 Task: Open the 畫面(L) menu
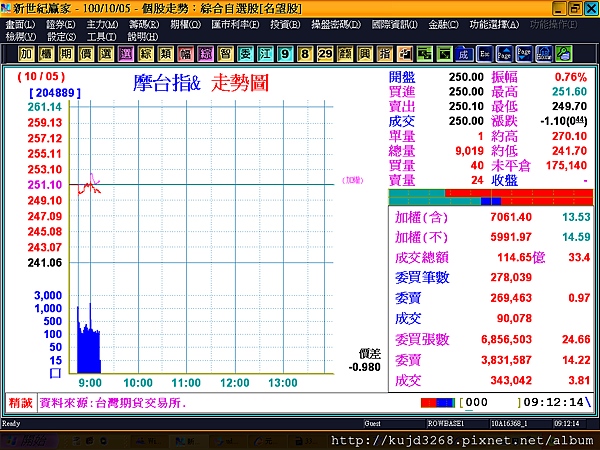tap(20, 24)
